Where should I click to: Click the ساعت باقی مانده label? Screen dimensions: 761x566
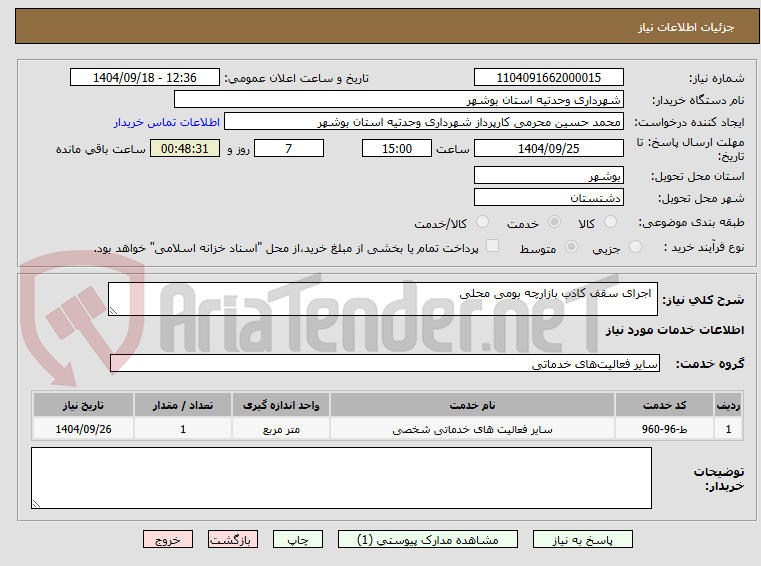[x=100, y=149]
